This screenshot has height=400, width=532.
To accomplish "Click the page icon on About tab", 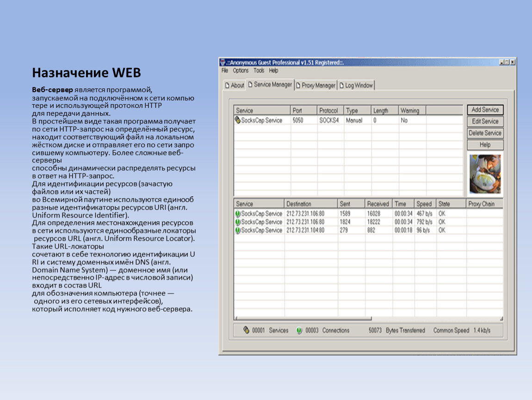I will 227,85.
